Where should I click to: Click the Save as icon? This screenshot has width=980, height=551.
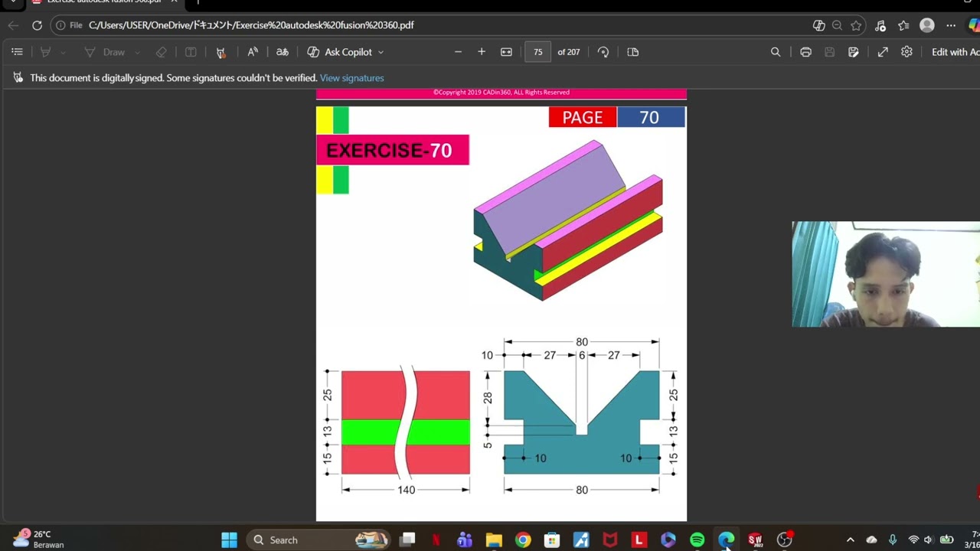tap(854, 52)
